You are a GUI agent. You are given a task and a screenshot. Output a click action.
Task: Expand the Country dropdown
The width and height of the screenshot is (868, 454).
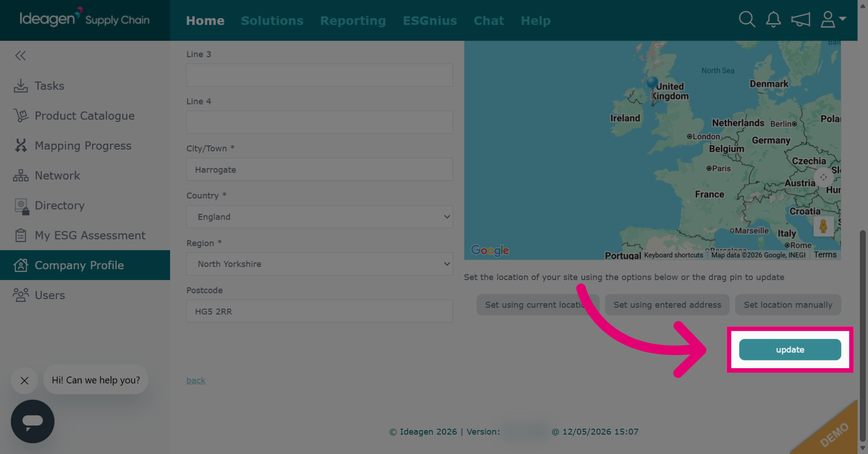click(320, 217)
